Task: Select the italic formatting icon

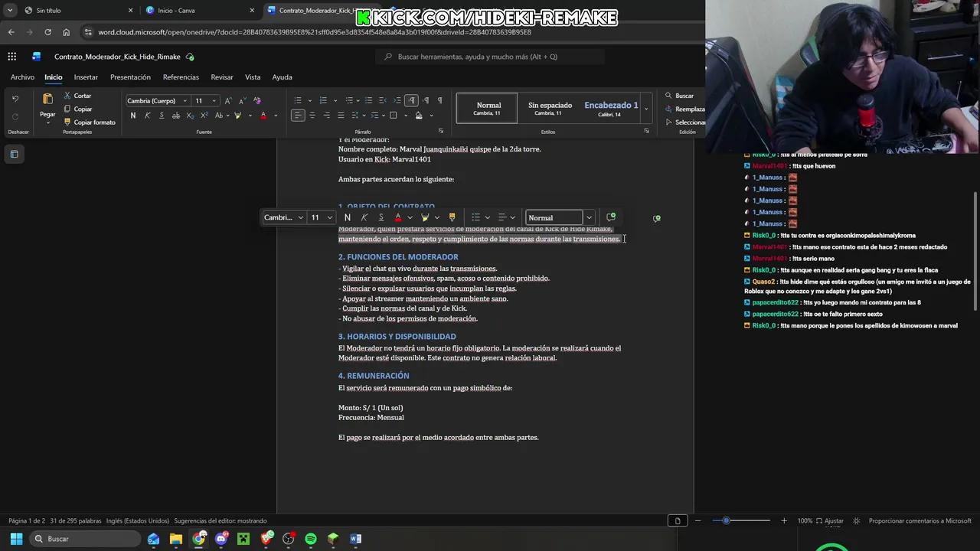Action: pos(145,115)
